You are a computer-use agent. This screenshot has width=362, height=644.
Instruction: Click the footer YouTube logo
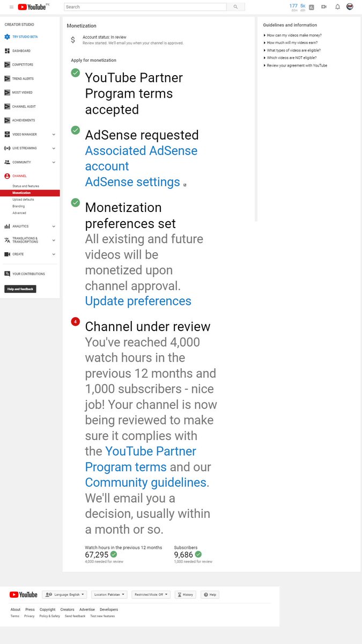(24, 595)
